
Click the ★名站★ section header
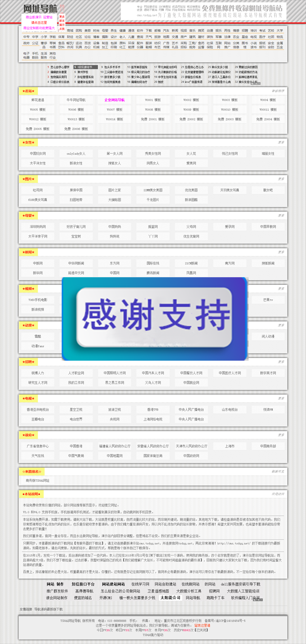coord(28,91)
